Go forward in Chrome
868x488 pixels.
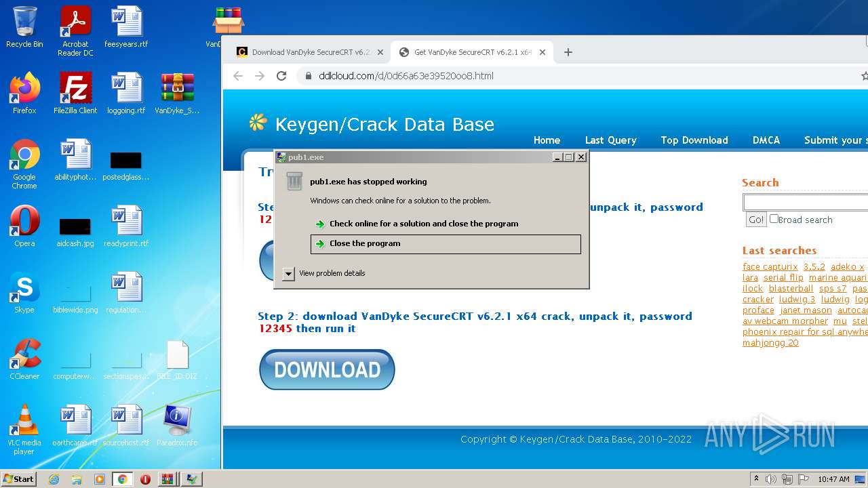tap(260, 76)
